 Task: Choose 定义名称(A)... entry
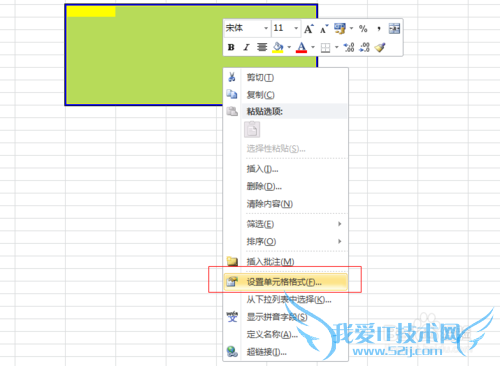tap(286, 334)
